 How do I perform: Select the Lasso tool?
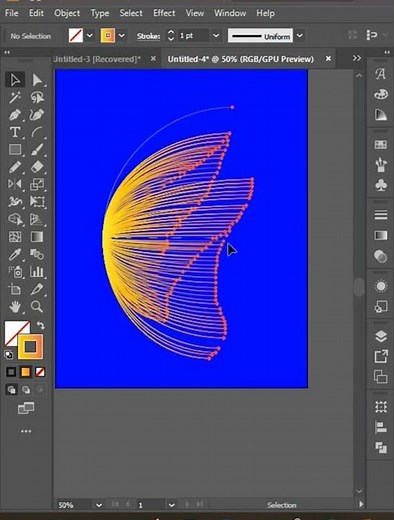[x=37, y=97]
